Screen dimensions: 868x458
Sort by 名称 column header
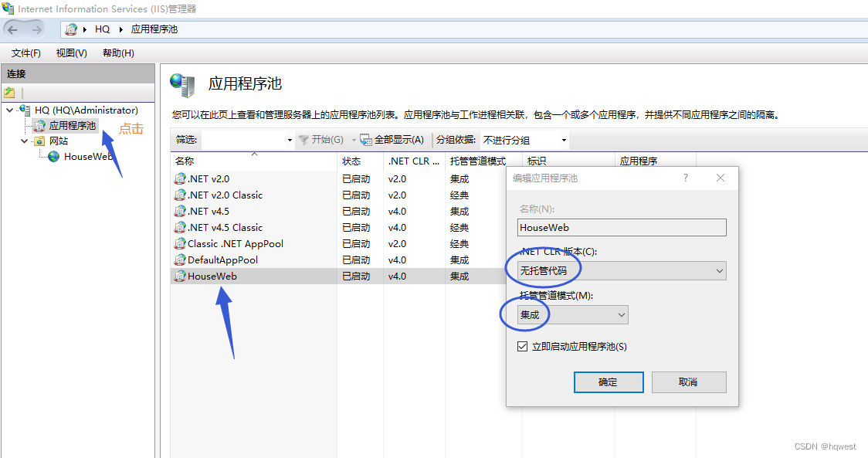(x=253, y=161)
